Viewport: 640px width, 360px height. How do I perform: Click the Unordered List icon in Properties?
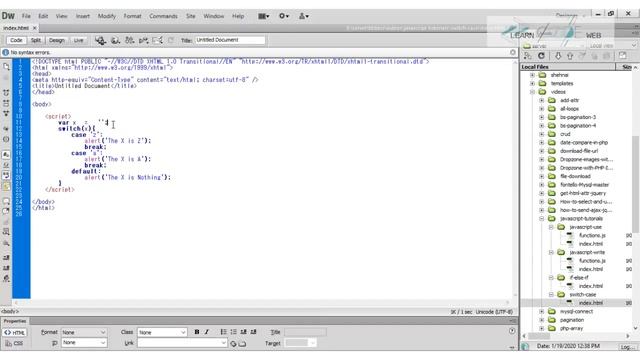[223, 332]
